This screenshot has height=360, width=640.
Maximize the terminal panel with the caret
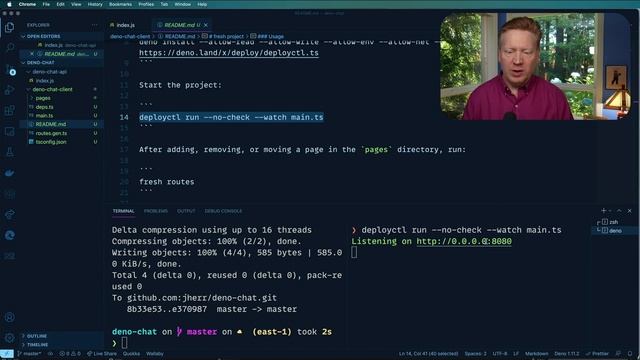[619, 211]
